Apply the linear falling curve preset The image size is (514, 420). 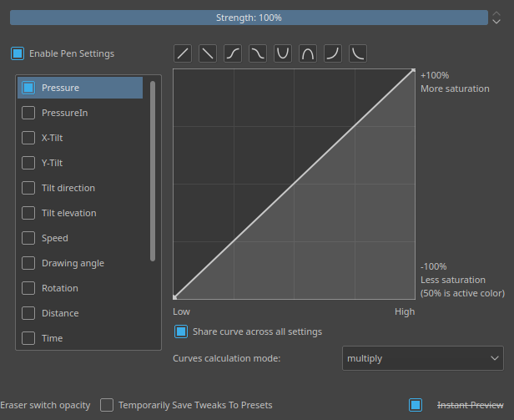point(208,53)
